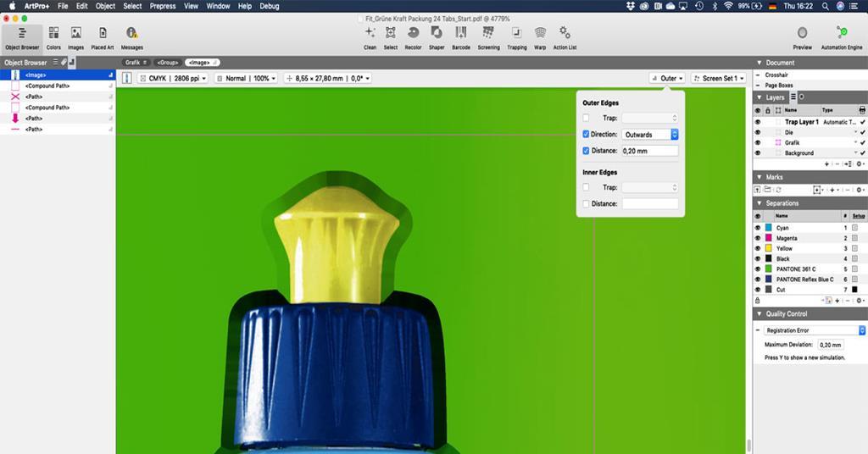Enable the Inner Edges Distance checkbox
The image size is (868, 454).
point(586,203)
